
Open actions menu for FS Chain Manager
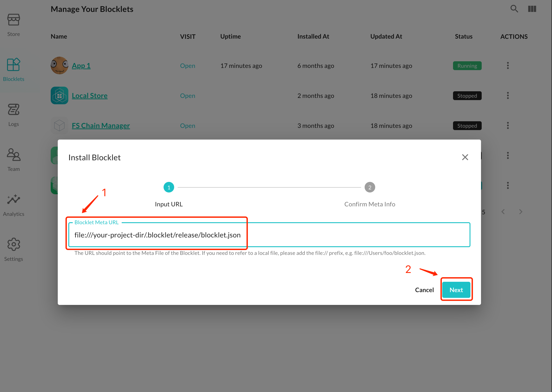[508, 125]
